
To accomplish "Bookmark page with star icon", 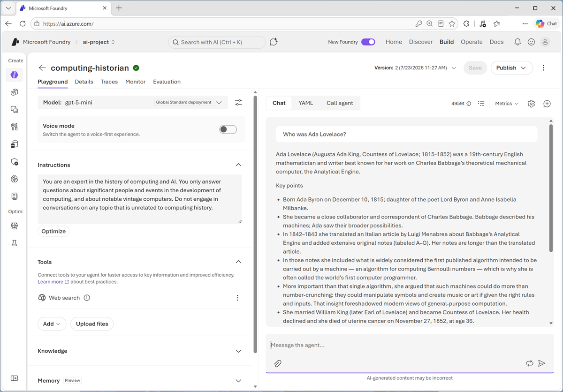I will [452, 23].
